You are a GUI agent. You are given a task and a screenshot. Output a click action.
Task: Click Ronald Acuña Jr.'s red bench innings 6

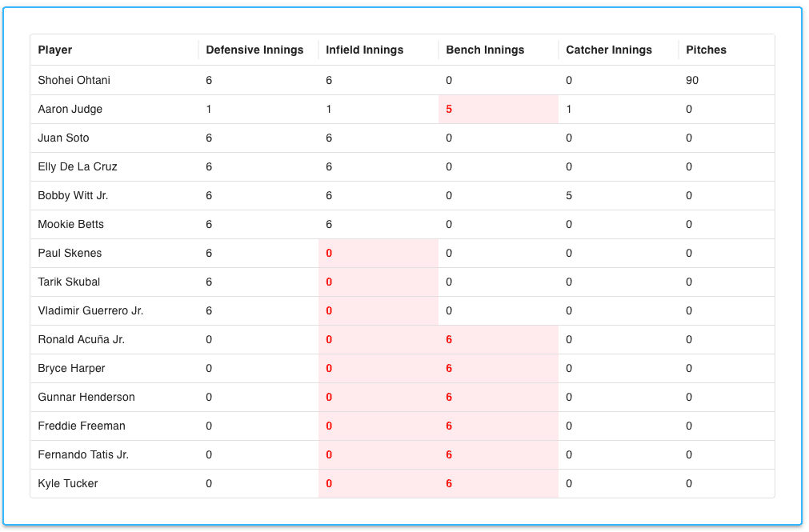450,339
